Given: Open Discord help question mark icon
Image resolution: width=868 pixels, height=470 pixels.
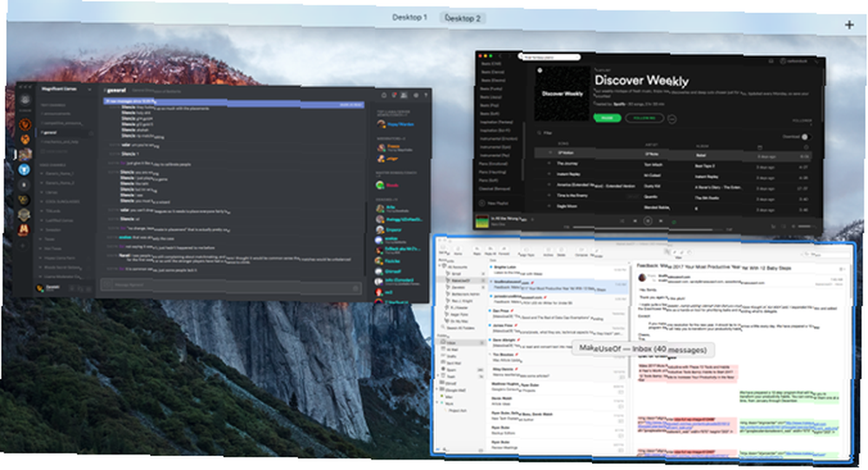Looking at the screenshot, I should (x=425, y=95).
